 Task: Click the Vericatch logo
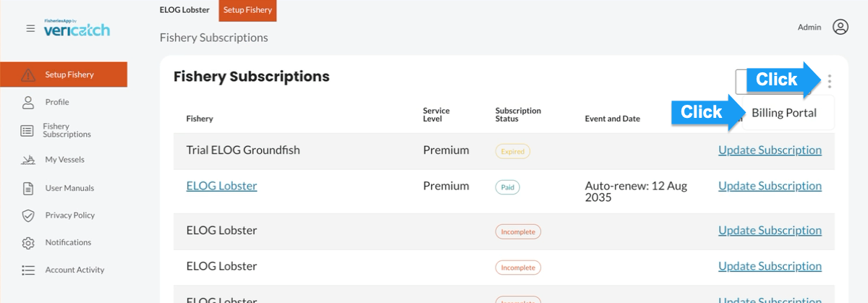coord(77,29)
